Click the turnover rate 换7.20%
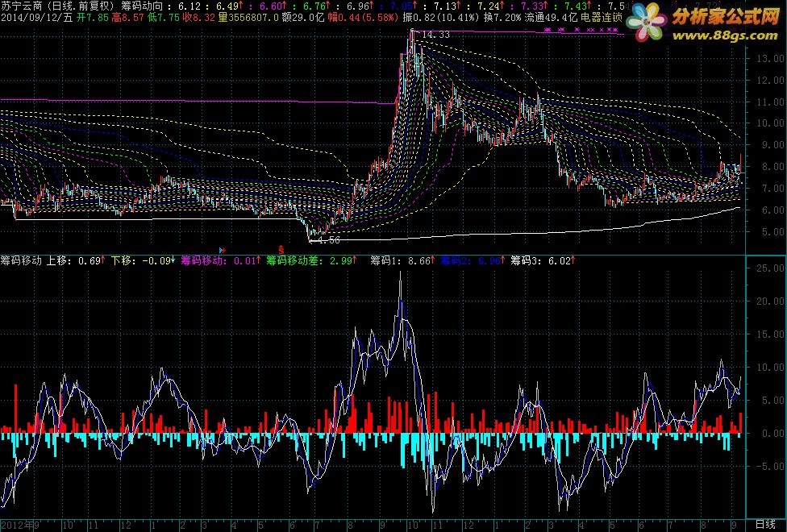Screen dimensions: 787x532 [x=502, y=18]
